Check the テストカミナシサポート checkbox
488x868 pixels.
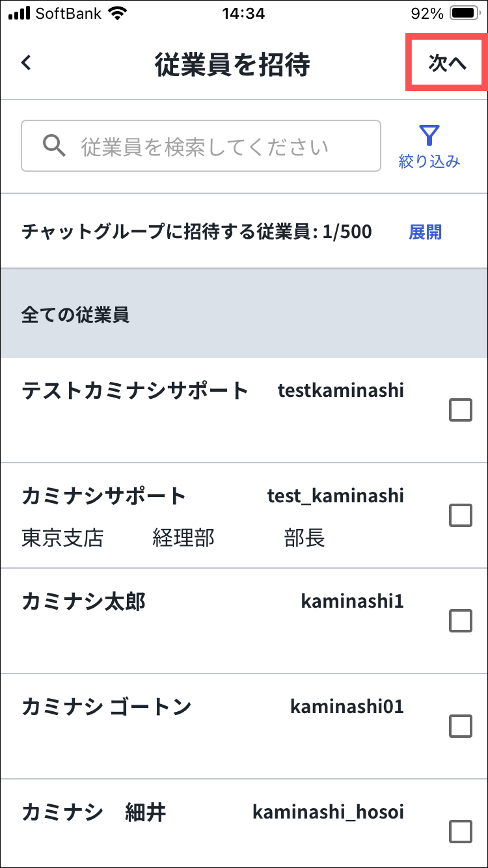(461, 411)
